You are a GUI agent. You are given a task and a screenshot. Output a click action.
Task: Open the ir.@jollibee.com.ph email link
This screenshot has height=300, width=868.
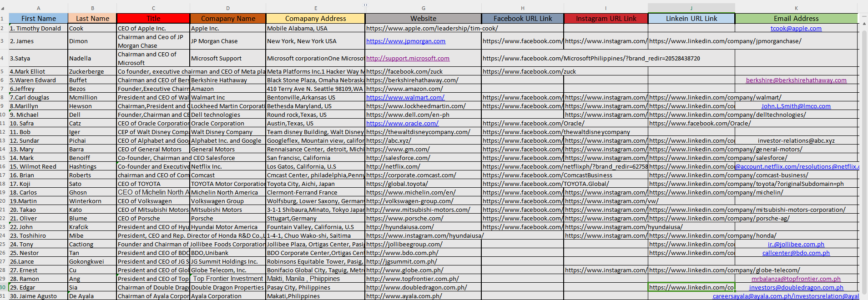[x=796, y=244]
